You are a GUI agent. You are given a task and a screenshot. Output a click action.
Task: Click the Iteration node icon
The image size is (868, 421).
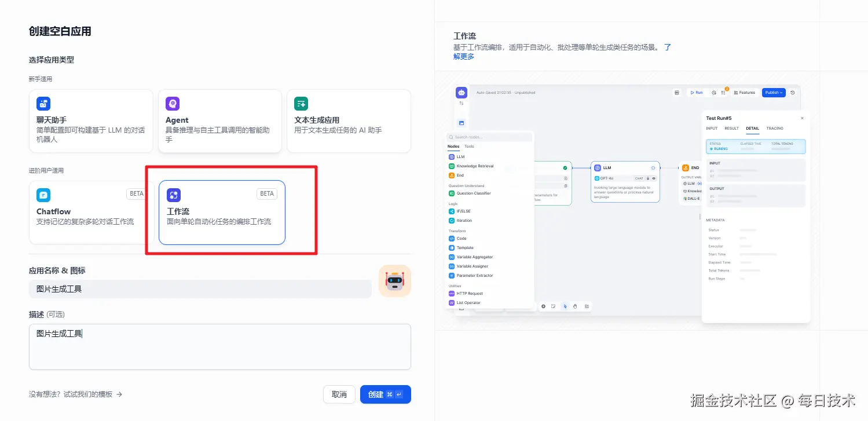pyautogui.click(x=452, y=221)
